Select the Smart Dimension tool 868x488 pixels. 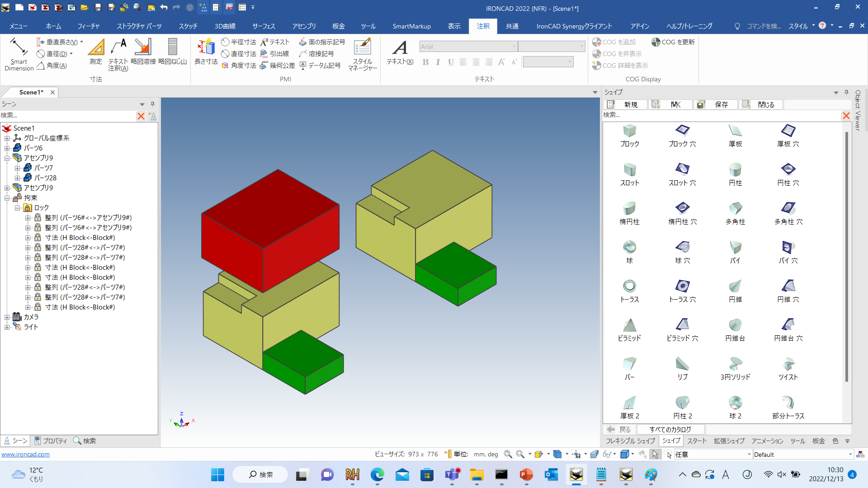[19, 54]
